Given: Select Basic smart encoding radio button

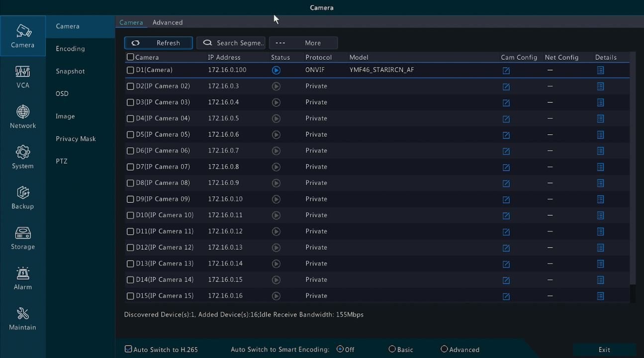Looking at the screenshot, I should pos(392,349).
